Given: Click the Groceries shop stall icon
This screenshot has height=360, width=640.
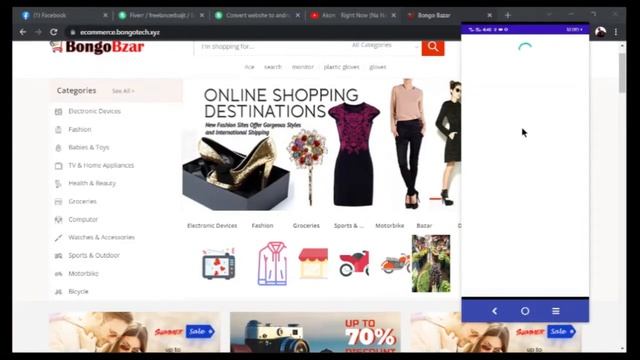Looking at the screenshot, I should point(313,264).
